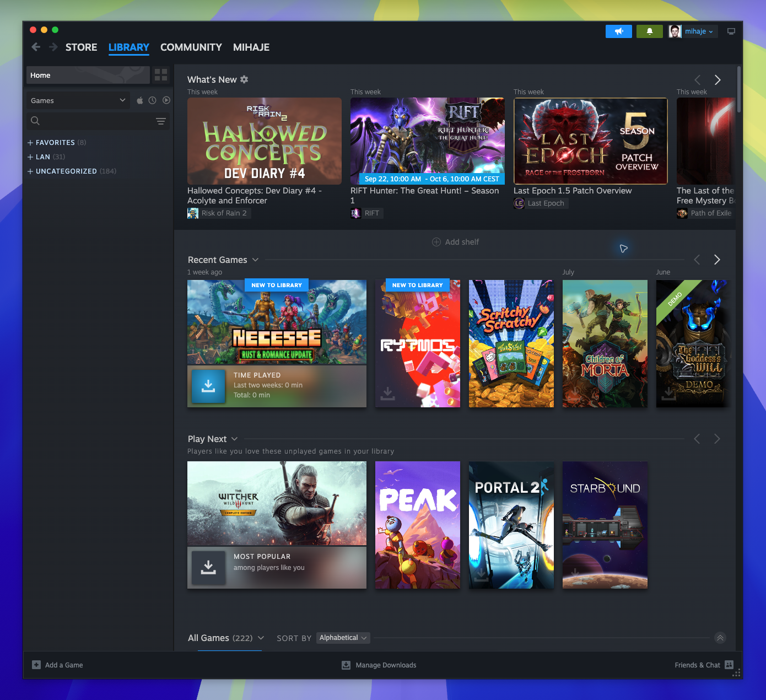
Task: Open the Scritchy Scratchy game cover
Action: click(511, 343)
